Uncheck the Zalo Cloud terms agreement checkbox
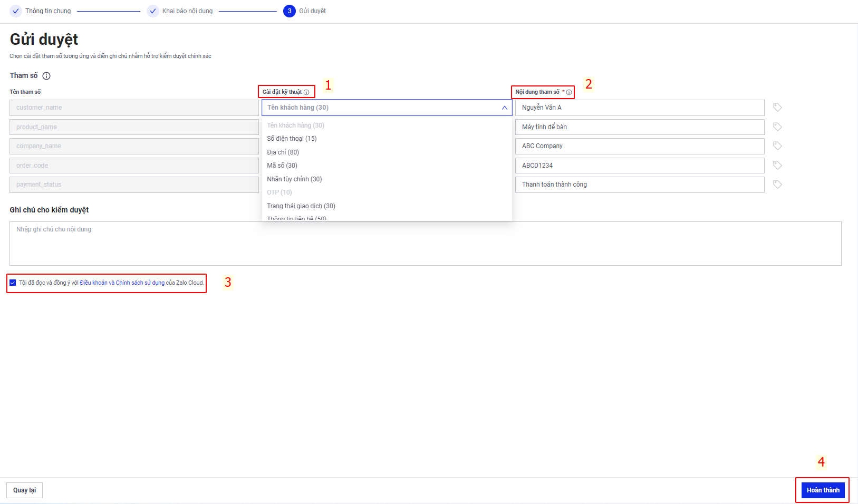 (13, 283)
